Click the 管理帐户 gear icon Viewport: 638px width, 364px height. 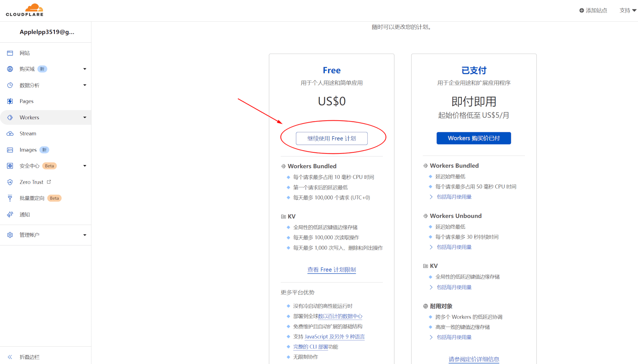click(x=10, y=235)
